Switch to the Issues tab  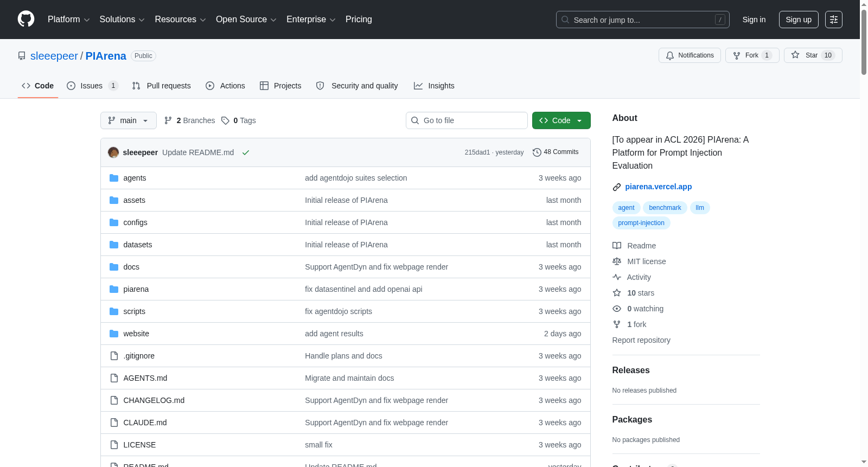coord(92,86)
